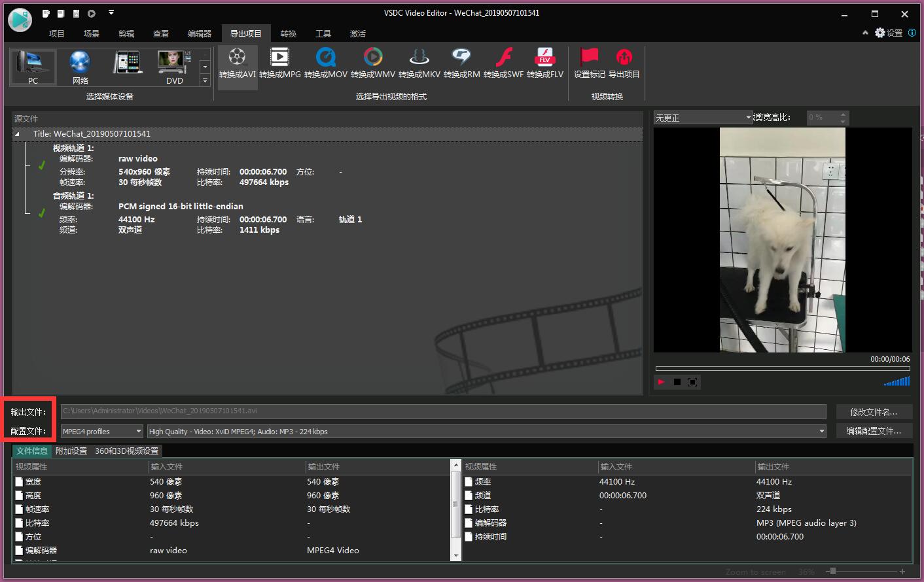
Task: Click 编辑配置文件... button
Action: pos(874,431)
